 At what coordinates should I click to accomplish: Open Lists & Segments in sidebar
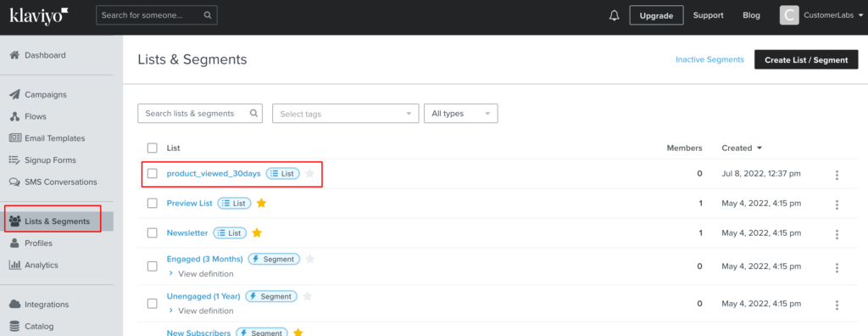(57, 221)
